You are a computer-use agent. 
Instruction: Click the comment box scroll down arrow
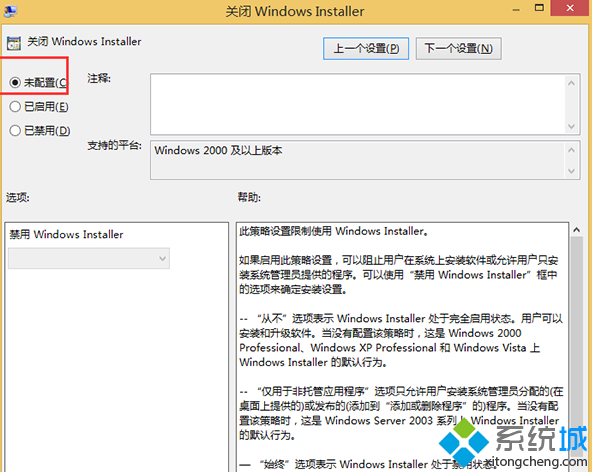click(x=571, y=126)
